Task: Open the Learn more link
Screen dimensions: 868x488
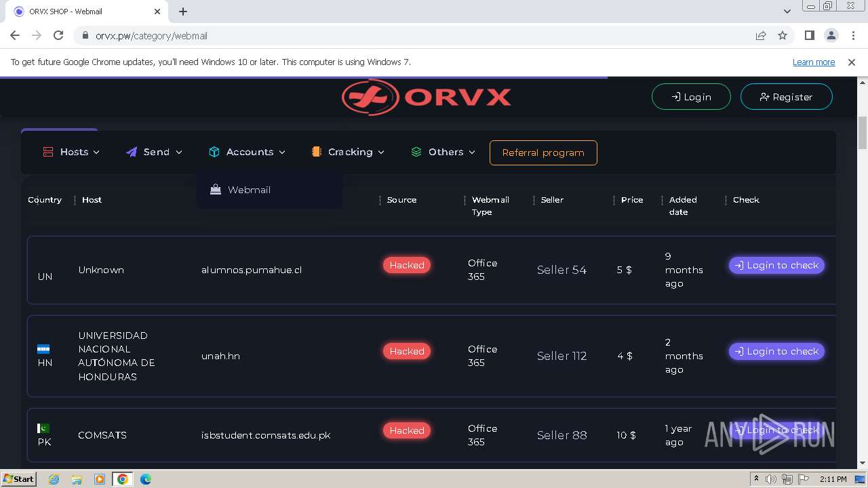Action: pos(814,62)
